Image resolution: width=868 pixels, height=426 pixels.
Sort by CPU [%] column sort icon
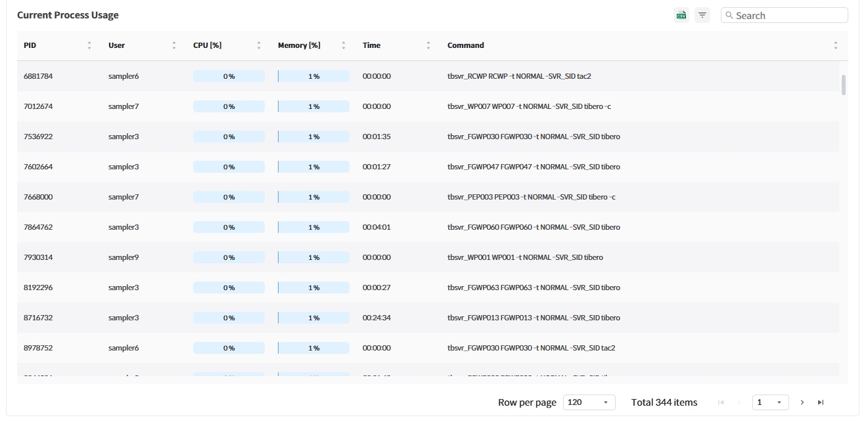pos(259,45)
